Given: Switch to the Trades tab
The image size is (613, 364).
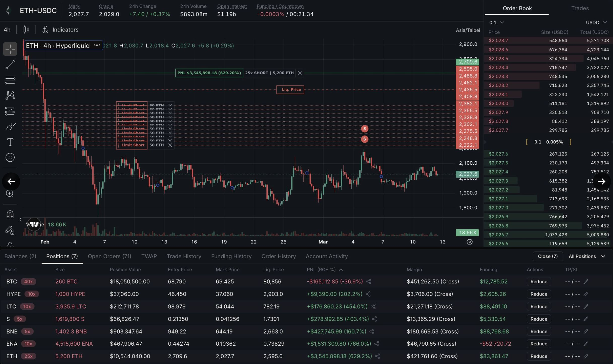Looking at the screenshot, I should [580, 8].
